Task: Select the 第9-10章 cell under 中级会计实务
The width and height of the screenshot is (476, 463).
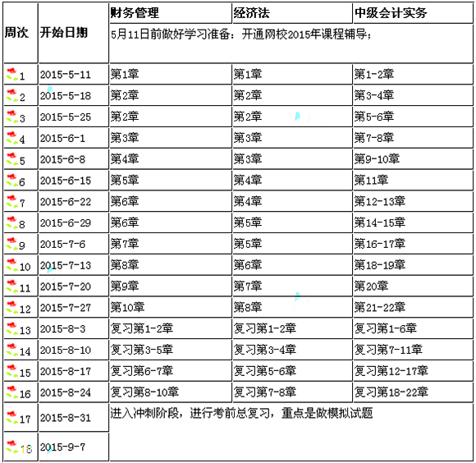Action: 413,159
